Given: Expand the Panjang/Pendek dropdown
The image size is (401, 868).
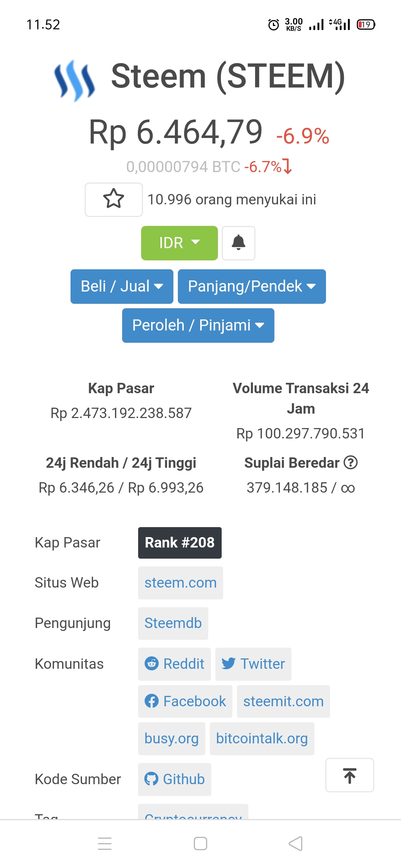Looking at the screenshot, I should coord(252,286).
